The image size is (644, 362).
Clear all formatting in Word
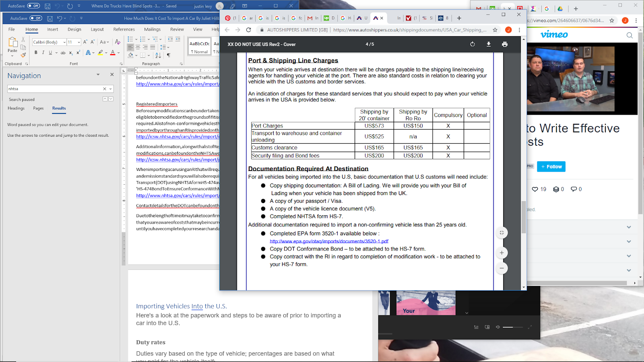click(x=118, y=42)
